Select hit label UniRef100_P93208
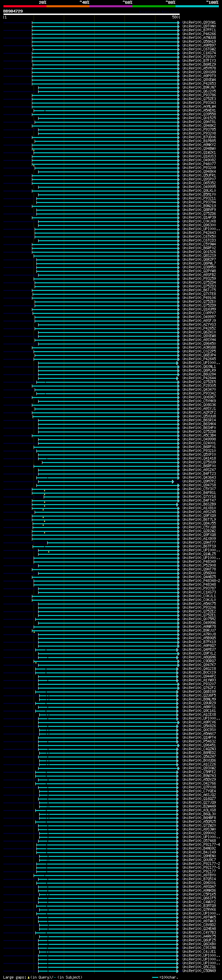 pos(199,133)
